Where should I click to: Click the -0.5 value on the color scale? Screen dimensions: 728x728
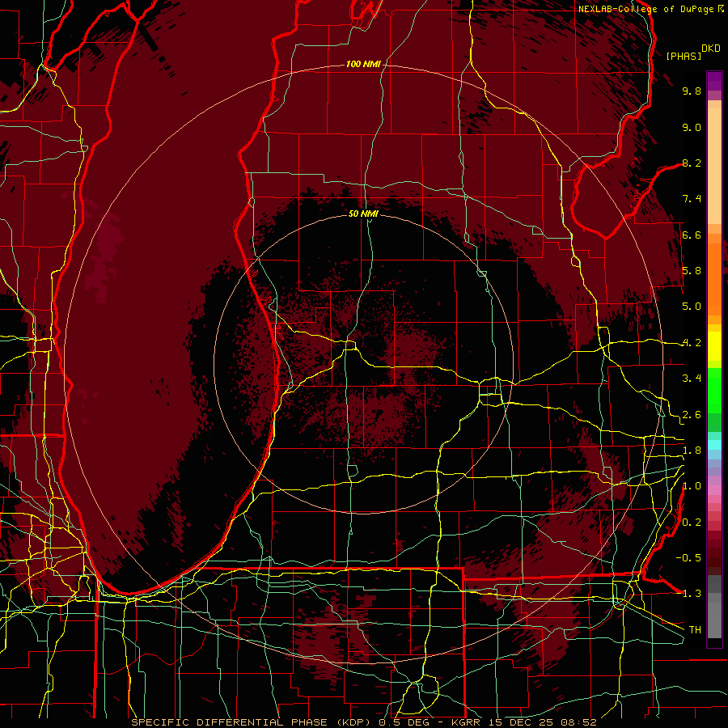tap(688, 558)
